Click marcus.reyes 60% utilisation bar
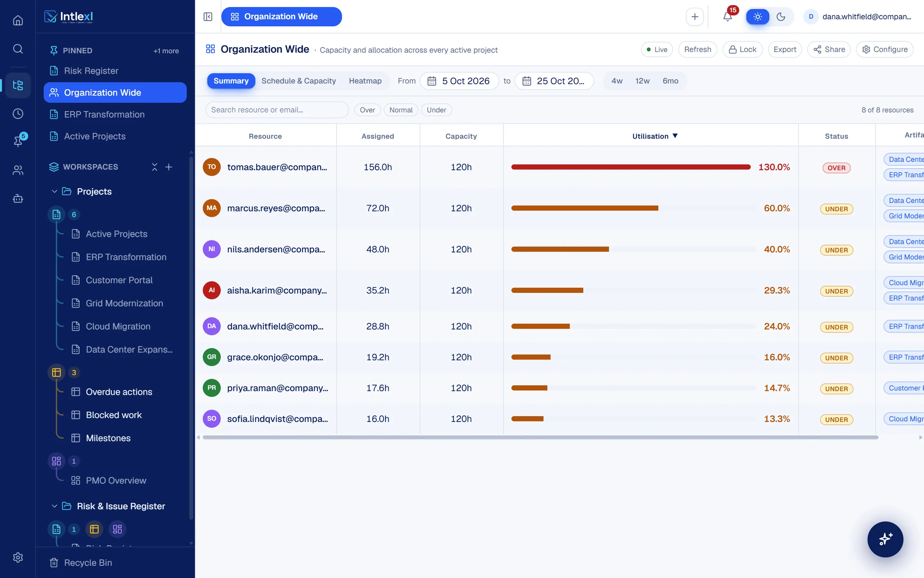This screenshot has width=924, height=578. tap(584, 208)
